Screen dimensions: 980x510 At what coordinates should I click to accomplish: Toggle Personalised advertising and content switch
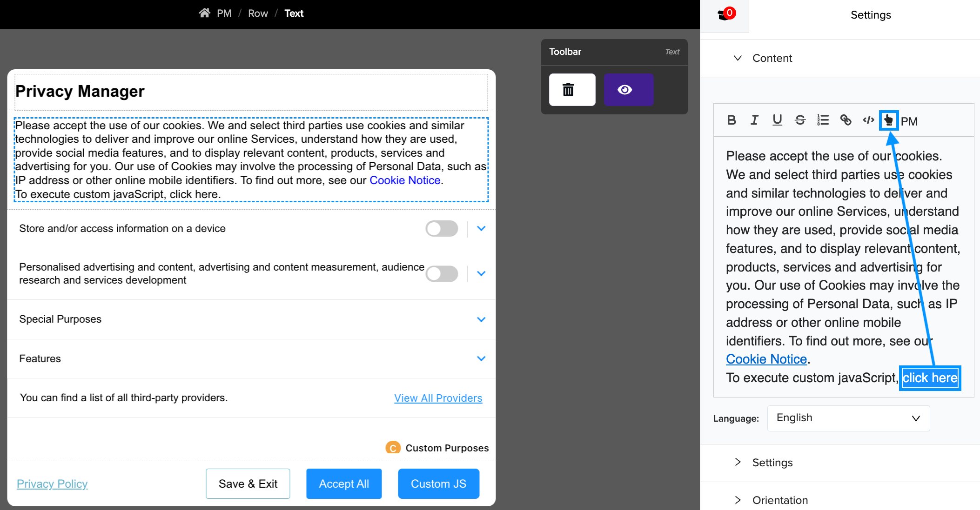pyautogui.click(x=442, y=274)
